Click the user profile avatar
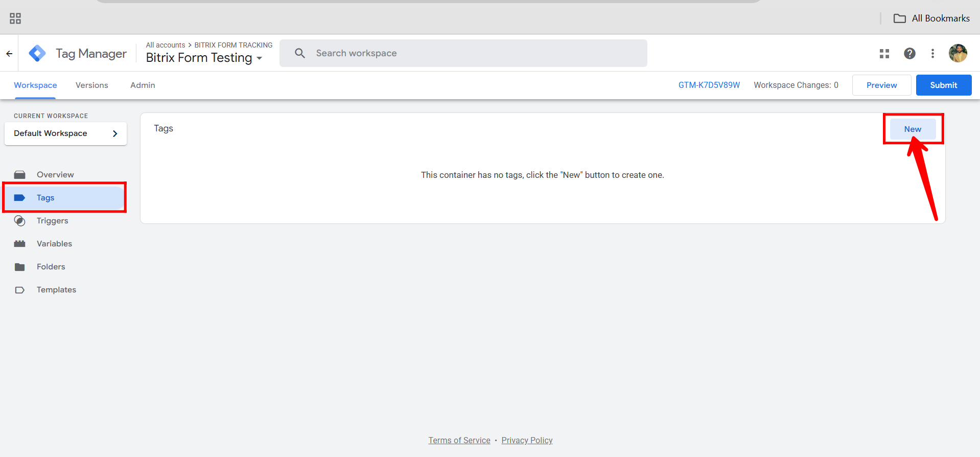Screen dimensions: 980x457 (x=958, y=53)
